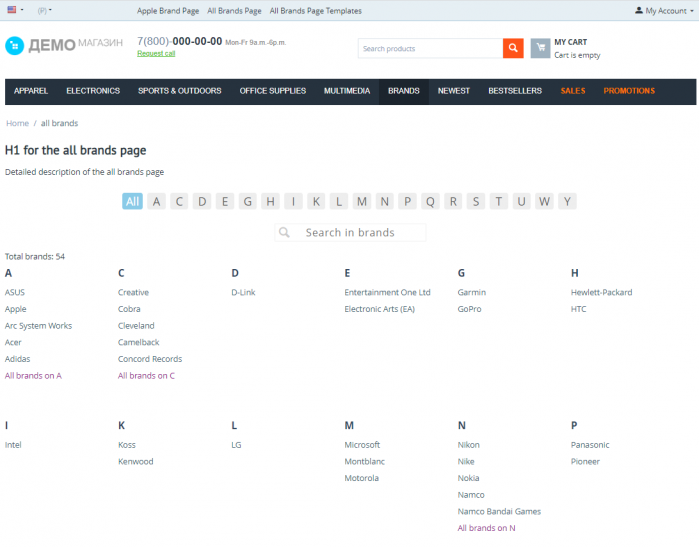Open the Bestsellers menu item
The width and height of the screenshot is (700, 547).
[515, 91]
